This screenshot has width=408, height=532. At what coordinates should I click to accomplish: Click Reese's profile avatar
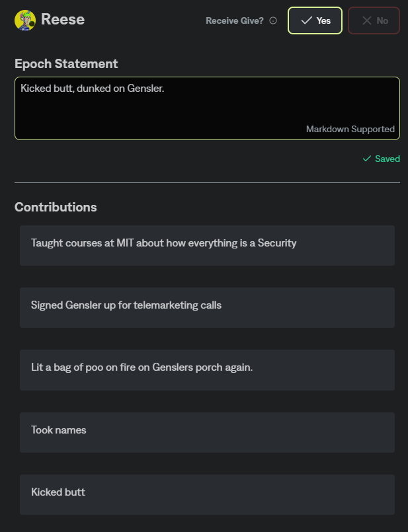pos(25,20)
